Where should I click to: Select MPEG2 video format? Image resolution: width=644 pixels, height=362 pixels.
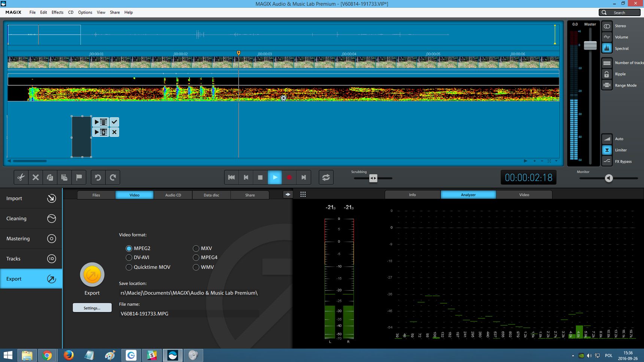[129, 248]
